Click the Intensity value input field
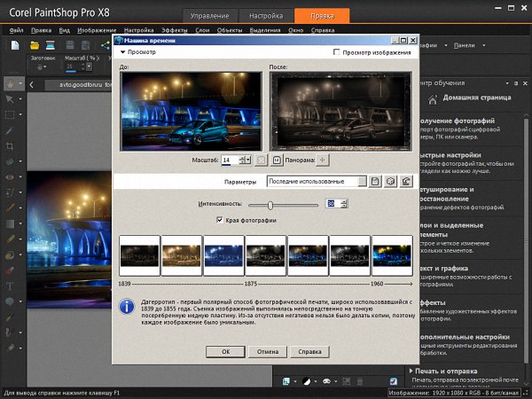The image size is (532, 399). (332, 204)
